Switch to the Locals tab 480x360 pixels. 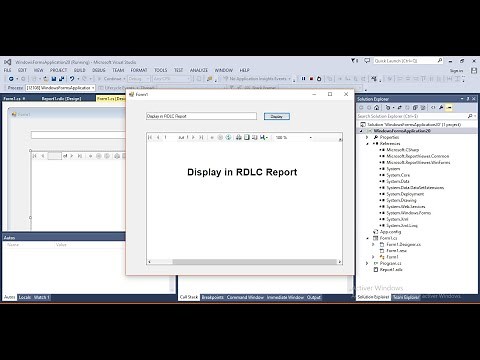25,297
